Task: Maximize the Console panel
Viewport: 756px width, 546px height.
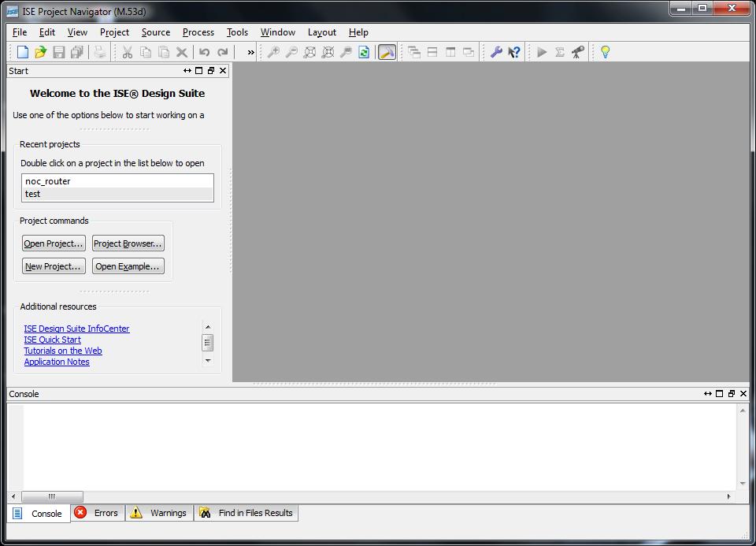Action: click(719, 394)
